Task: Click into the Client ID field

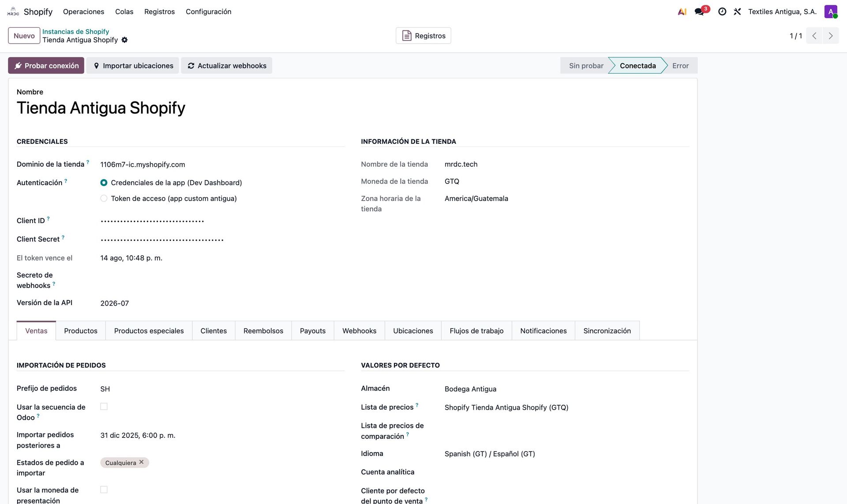Action: click(x=222, y=221)
